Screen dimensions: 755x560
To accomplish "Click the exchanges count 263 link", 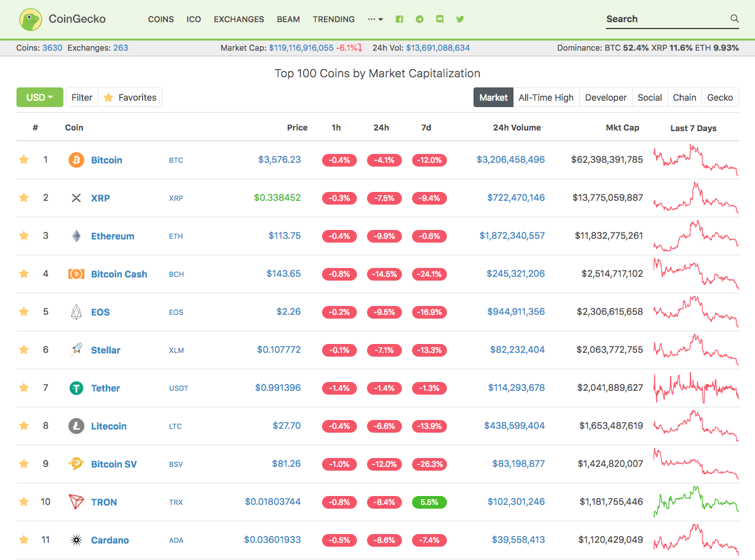I will pyautogui.click(x=120, y=48).
